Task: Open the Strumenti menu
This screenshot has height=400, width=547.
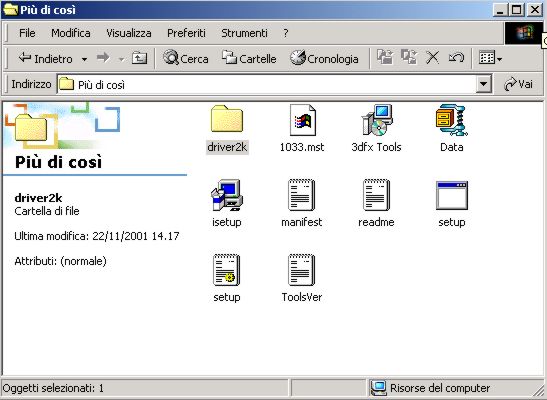Action: (244, 33)
